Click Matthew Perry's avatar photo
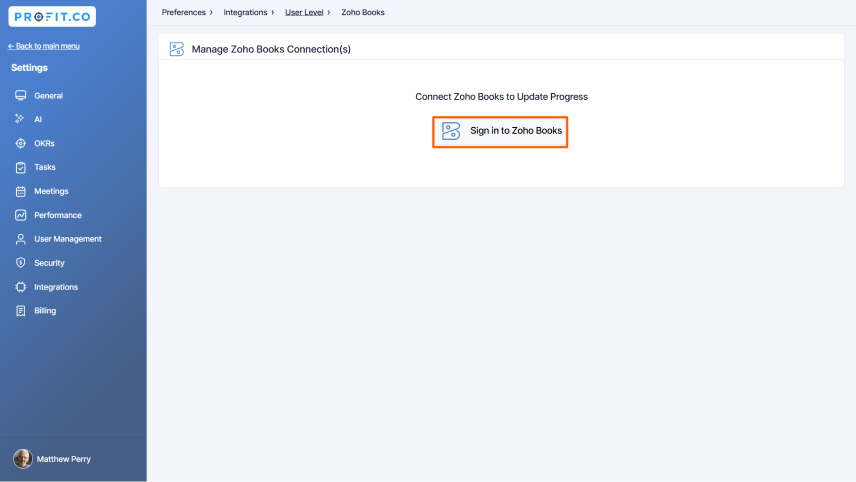856x482 pixels. tap(23, 459)
